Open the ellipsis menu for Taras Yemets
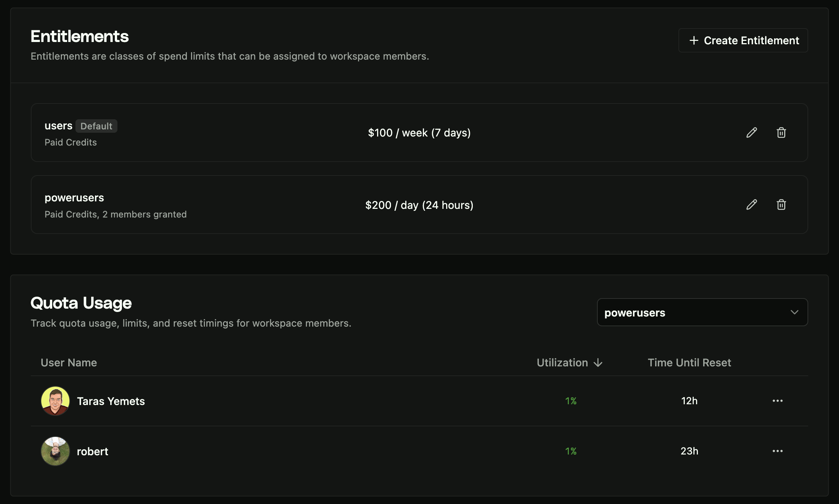 point(777,400)
